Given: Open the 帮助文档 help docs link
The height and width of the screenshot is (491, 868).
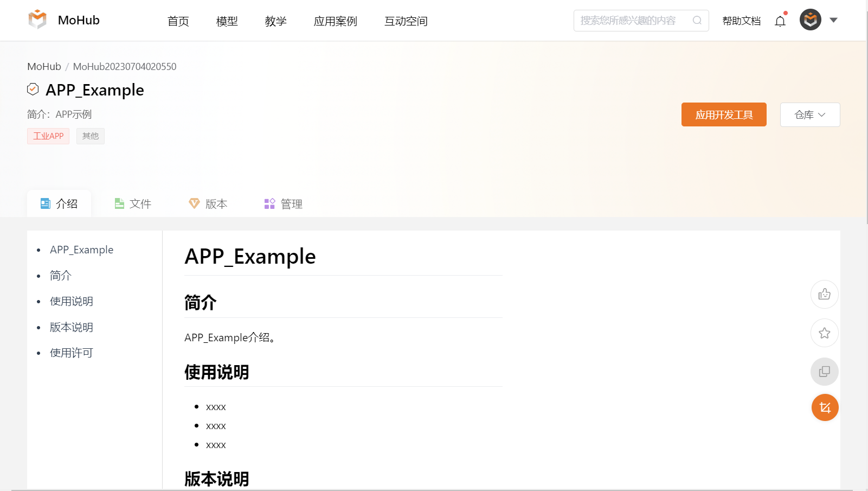Looking at the screenshot, I should [x=741, y=21].
